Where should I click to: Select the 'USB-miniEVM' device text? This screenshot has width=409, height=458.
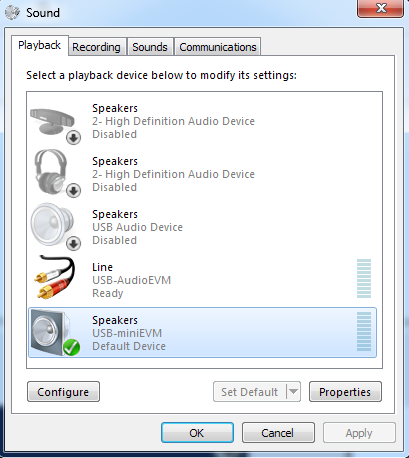tap(127, 333)
